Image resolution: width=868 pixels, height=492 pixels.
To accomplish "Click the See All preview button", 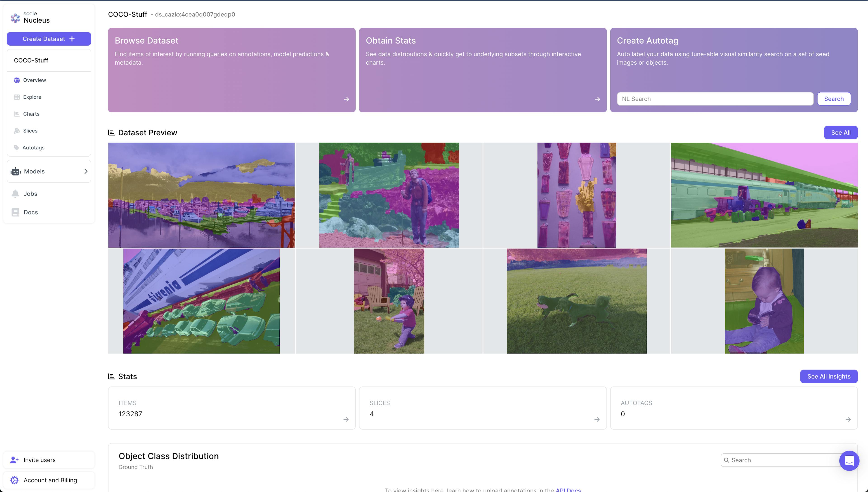I will [x=840, y=132].
